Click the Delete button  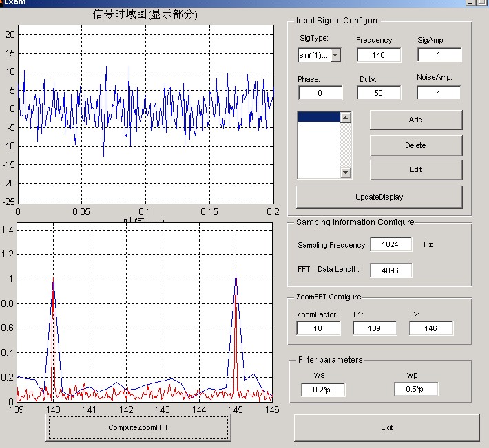[x=416, y=145]
